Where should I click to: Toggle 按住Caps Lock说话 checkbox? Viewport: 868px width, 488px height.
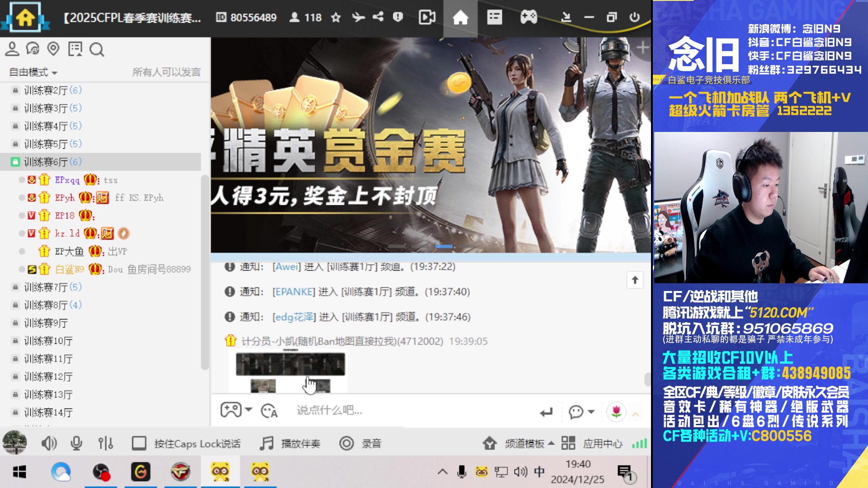pos(139,443)
